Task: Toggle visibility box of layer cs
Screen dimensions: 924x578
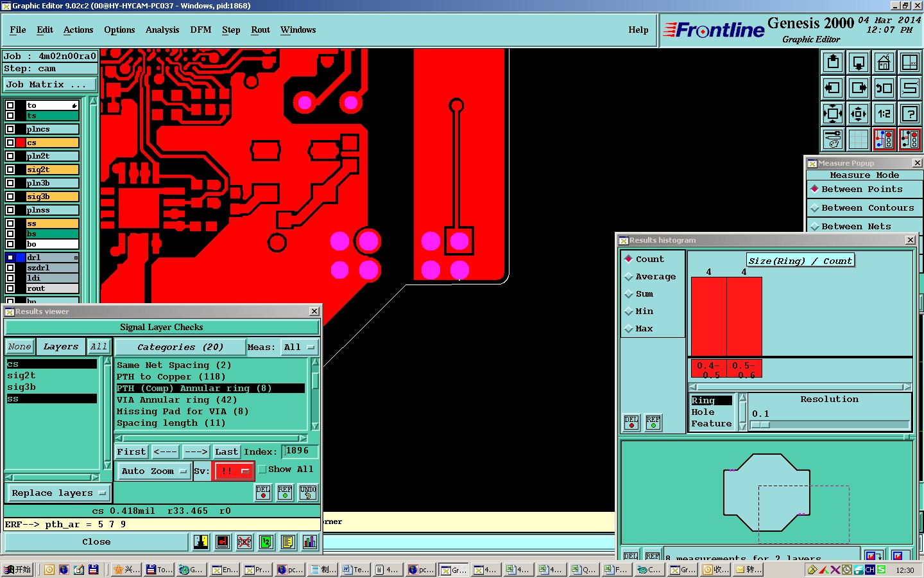Action: tap(10, 143)
